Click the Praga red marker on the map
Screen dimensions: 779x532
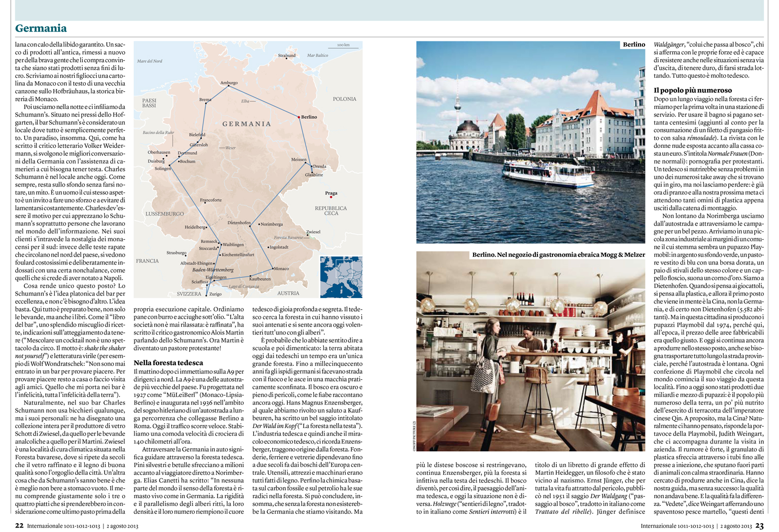click(x=331, y=197)
